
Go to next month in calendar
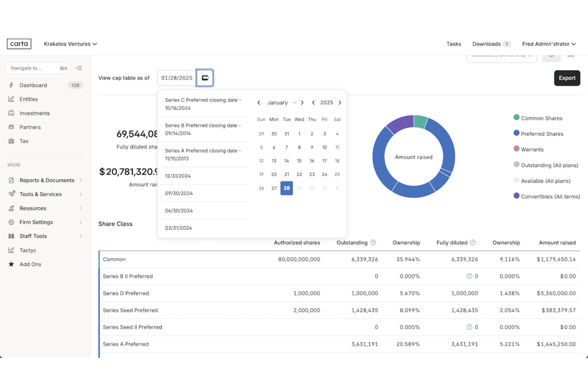coord(302,102)
